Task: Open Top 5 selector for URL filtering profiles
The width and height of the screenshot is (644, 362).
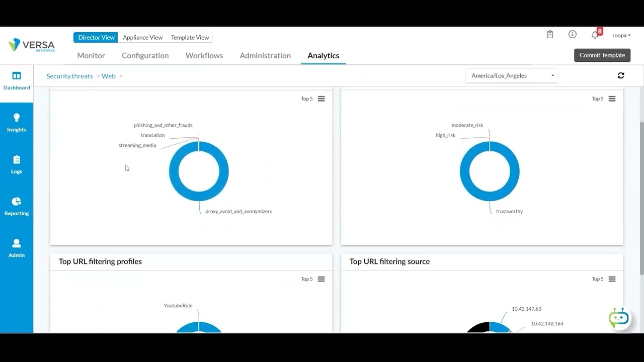Action: (307, 279)
